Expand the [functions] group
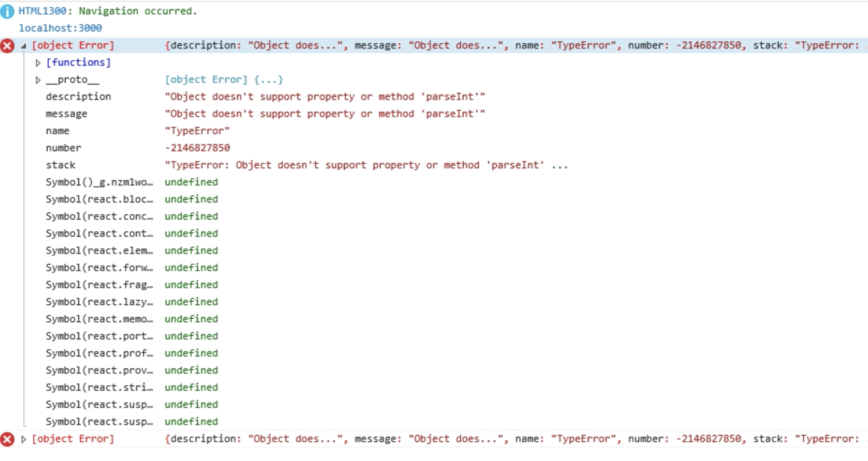The height and width of the screenshot is (461, 868). [x=37, y=63]
